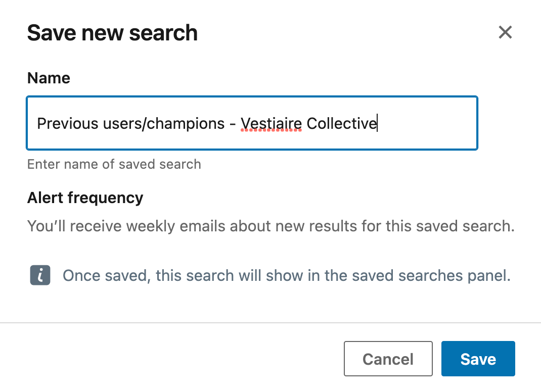Cancel saving the search
This screenshot has height=392, width=541.
coord(388,359)
